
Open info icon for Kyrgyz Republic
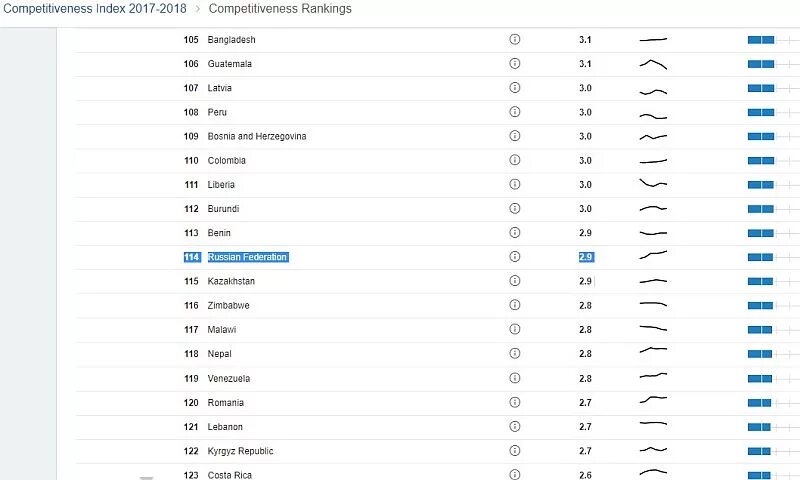(x=515, y=450)
